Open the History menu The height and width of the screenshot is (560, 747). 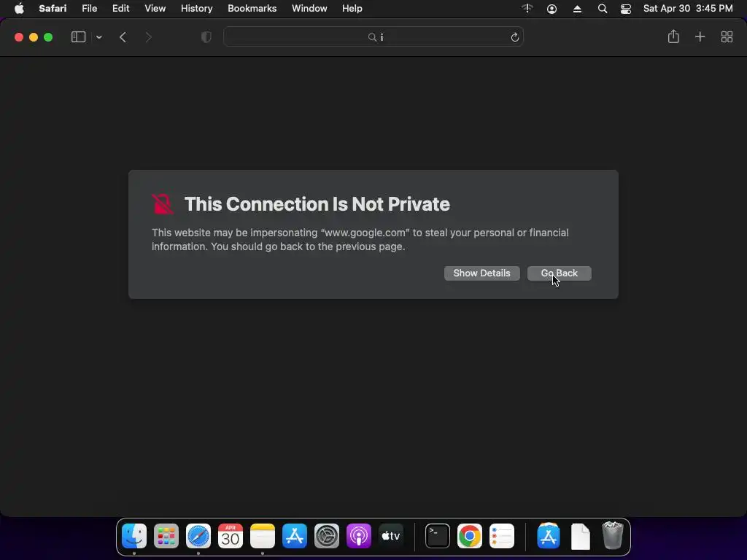(x=197, y=9)
